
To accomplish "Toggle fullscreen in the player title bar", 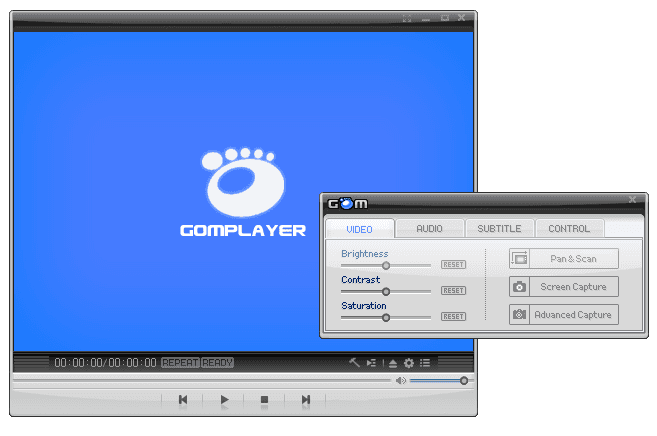I will (406, 18).
